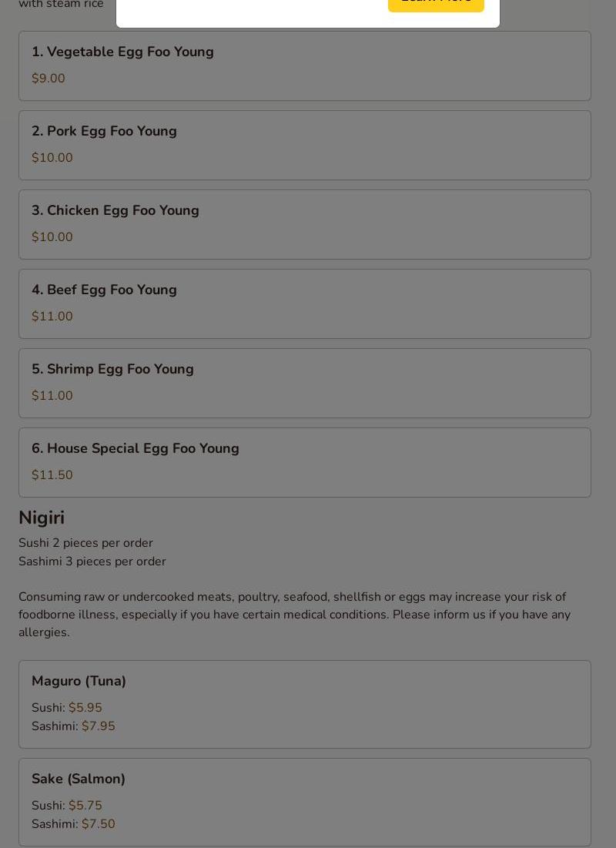
Task: Click the $9.00 price for Vegetable Egg Foo Young
Action: tap(49, 79)
